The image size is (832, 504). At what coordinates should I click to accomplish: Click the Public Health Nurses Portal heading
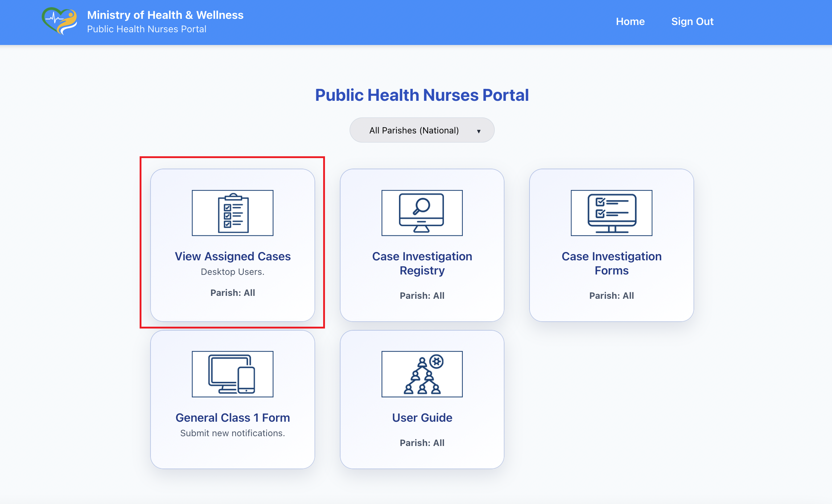[422, 95]
